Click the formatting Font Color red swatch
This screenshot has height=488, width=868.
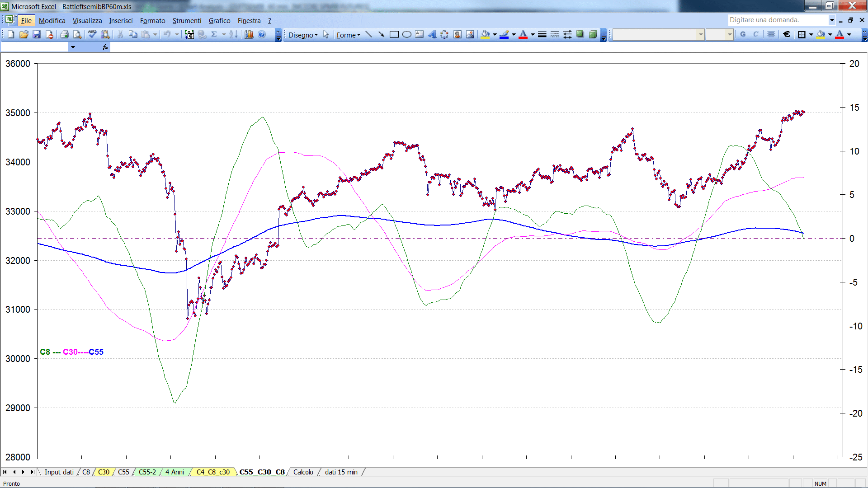(840, 35)
